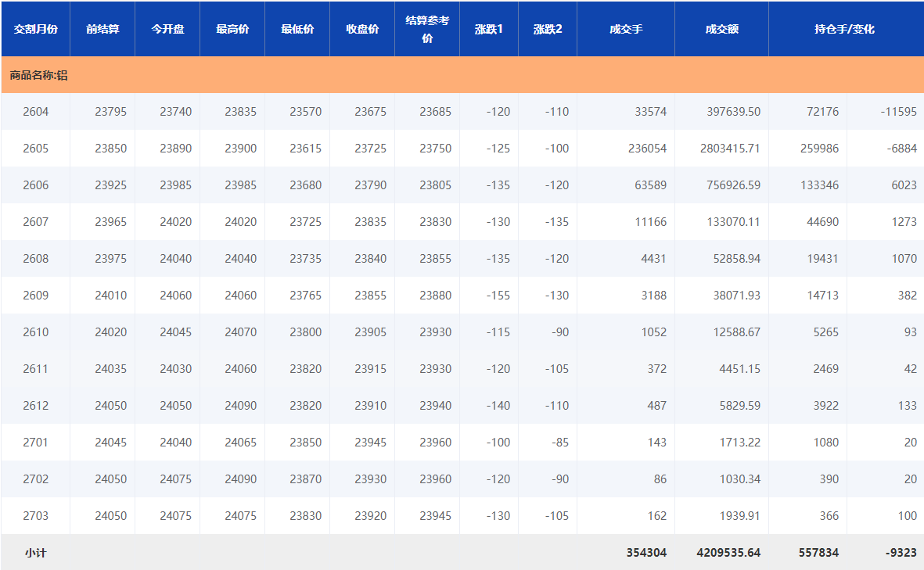Select delivery month 2703 cell
The height and width of the screenshot is (570, 924).
click(36, 516)
